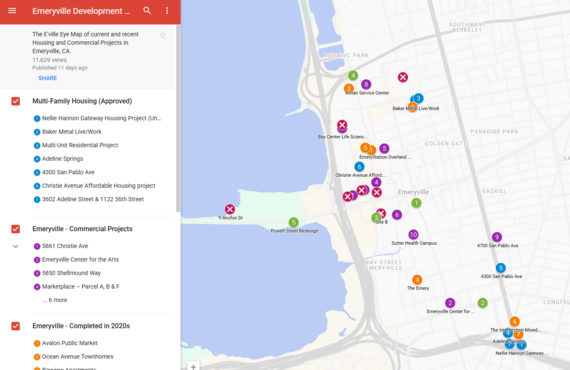
Task: Click orange marker 3 at Rivian Service Center
Action: [x=348, y=88]
